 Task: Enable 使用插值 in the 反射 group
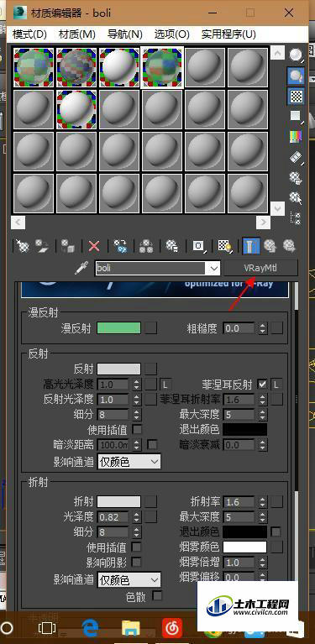[x=136, y=430]
